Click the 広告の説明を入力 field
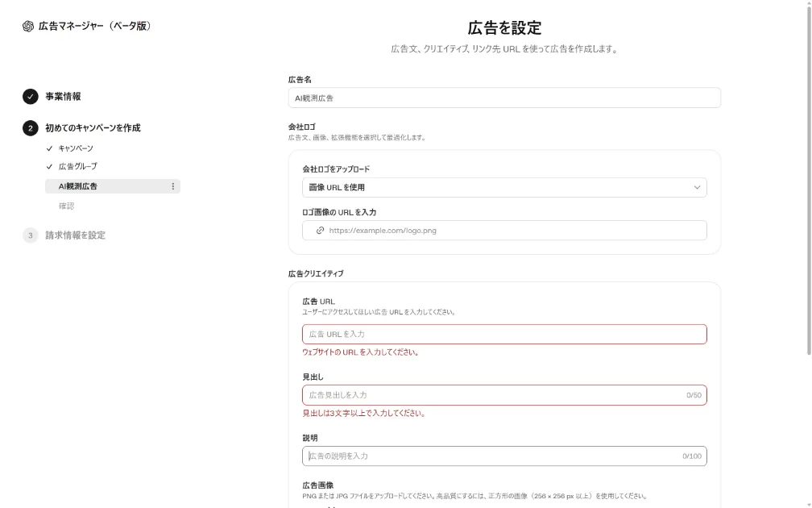812x508 pixels. 504,456
